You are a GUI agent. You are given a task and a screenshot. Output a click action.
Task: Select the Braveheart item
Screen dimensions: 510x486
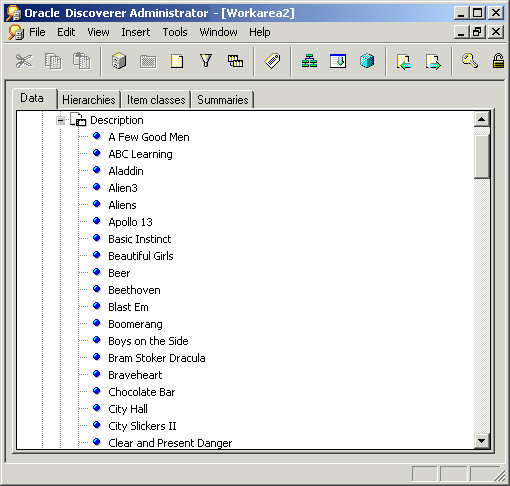point(135,375)
